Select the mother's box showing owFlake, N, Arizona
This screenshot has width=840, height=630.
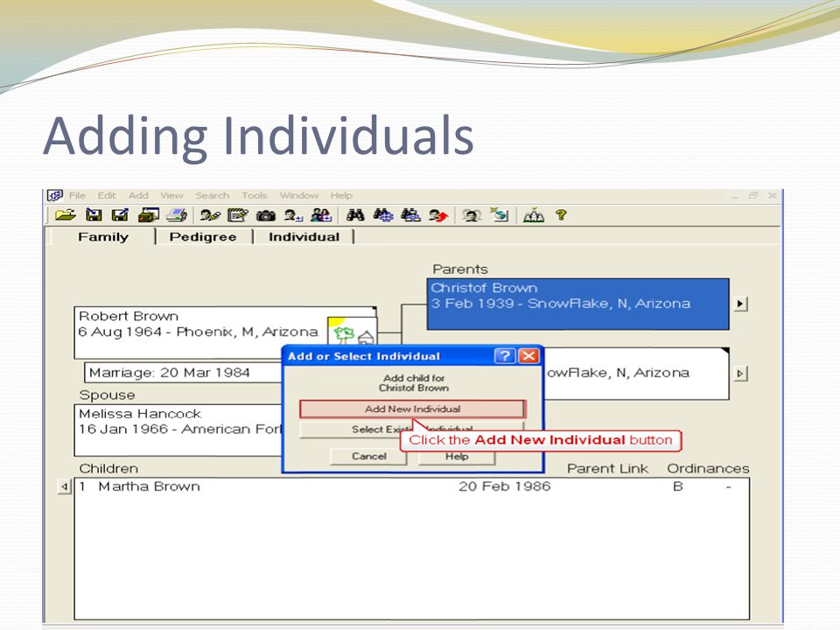point(636,374)
